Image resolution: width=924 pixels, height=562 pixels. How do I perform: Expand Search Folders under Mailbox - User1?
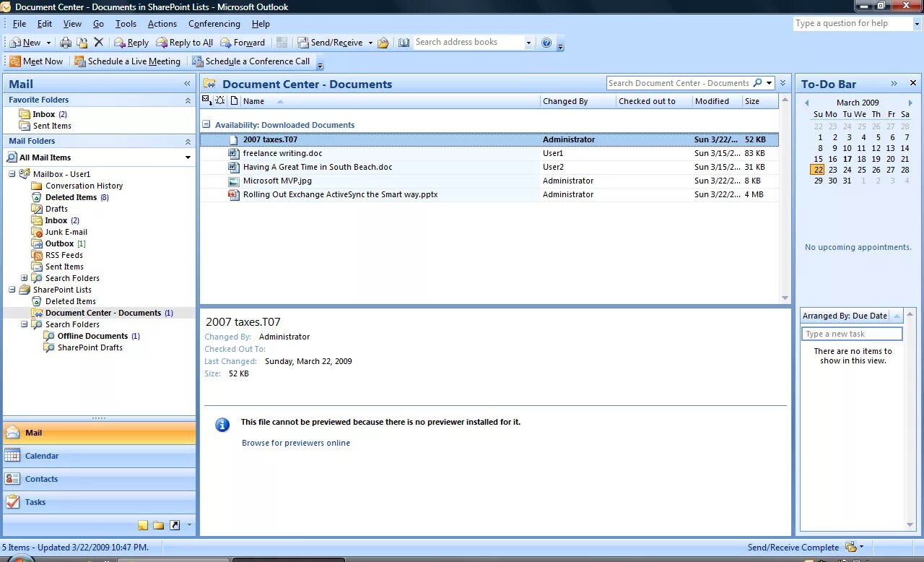(x=24, y=278)
